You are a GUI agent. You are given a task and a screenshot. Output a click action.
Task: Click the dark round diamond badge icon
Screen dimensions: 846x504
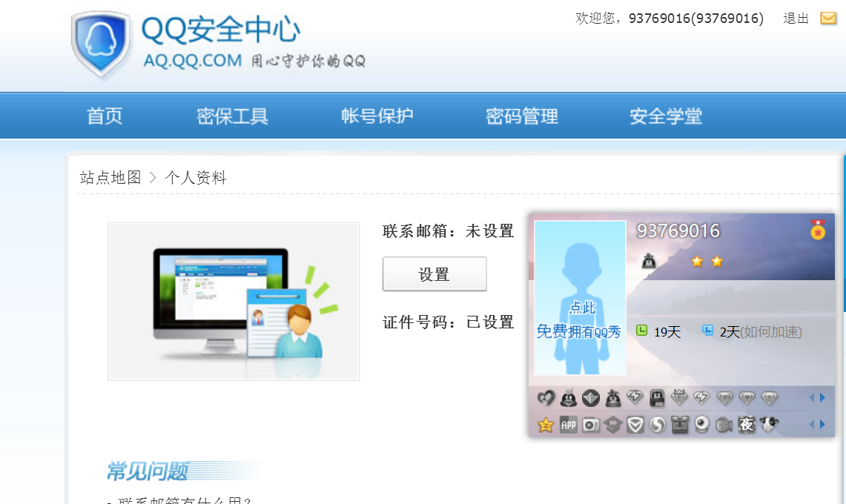click(591, 398)
